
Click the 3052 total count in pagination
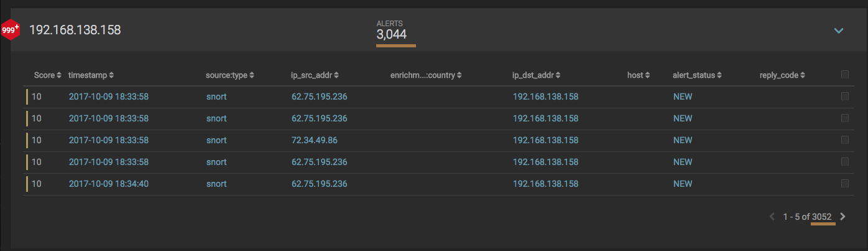822,217
